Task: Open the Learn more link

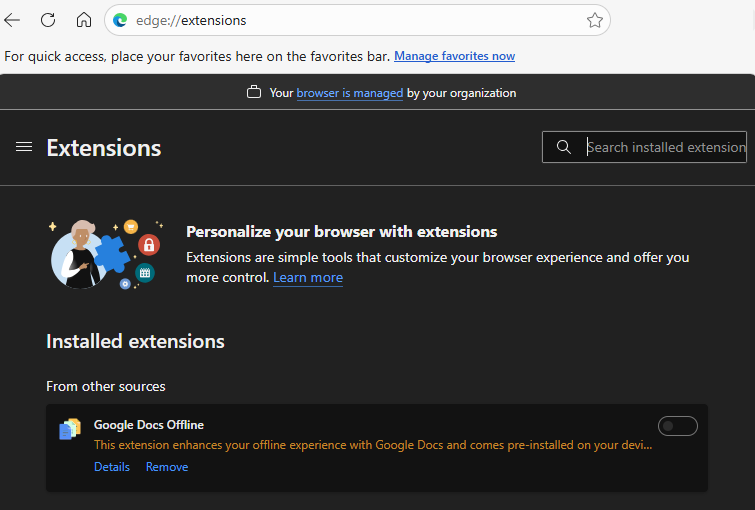Action: coord(308,277)
